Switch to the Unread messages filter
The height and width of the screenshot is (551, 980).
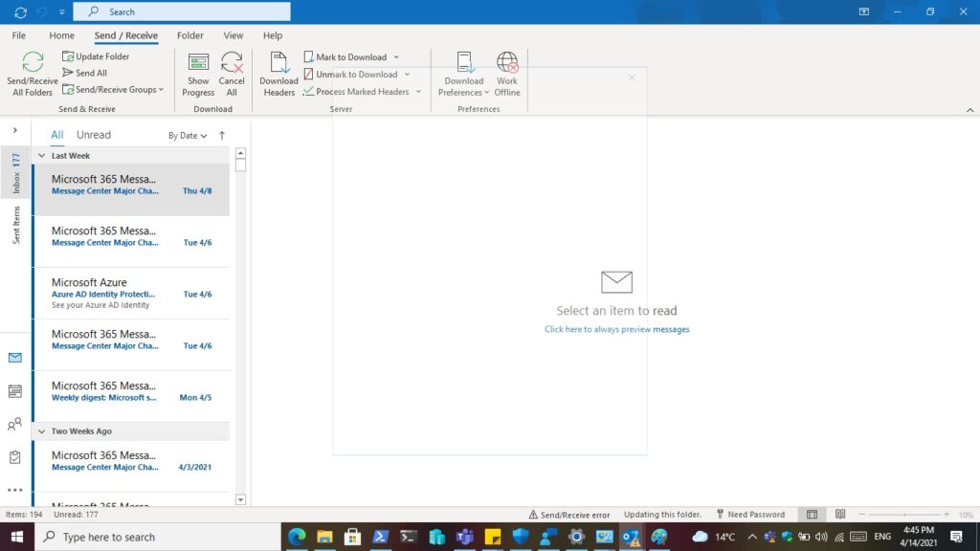[x=94, y=135]
